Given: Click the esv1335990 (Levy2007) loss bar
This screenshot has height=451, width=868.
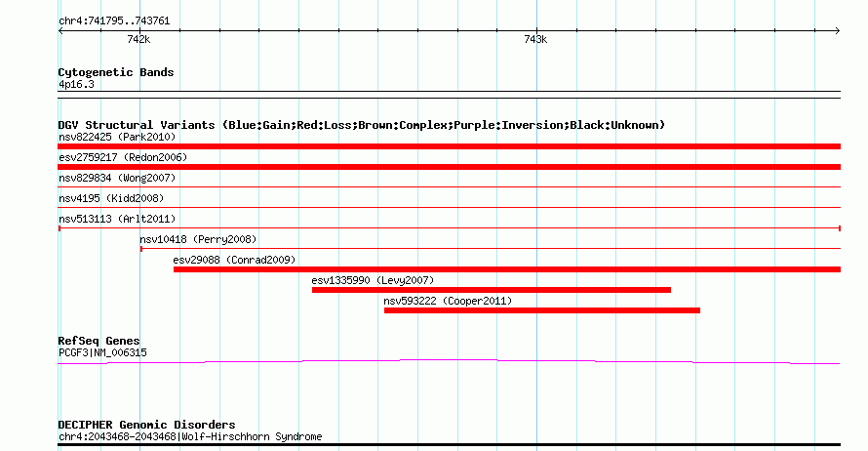Looking at the screenshot, I should coord(492,290).
